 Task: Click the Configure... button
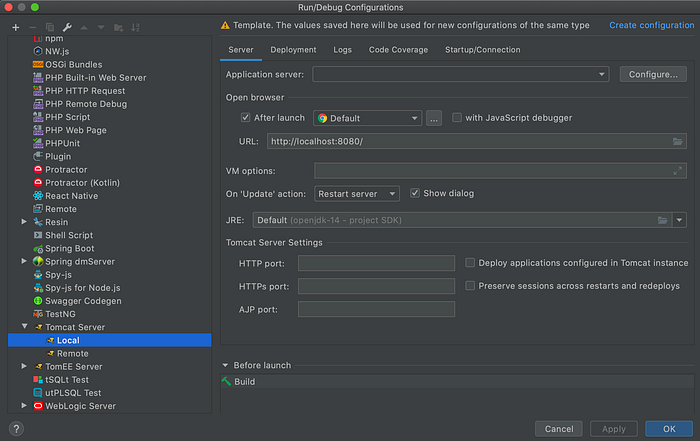point(653,74)
